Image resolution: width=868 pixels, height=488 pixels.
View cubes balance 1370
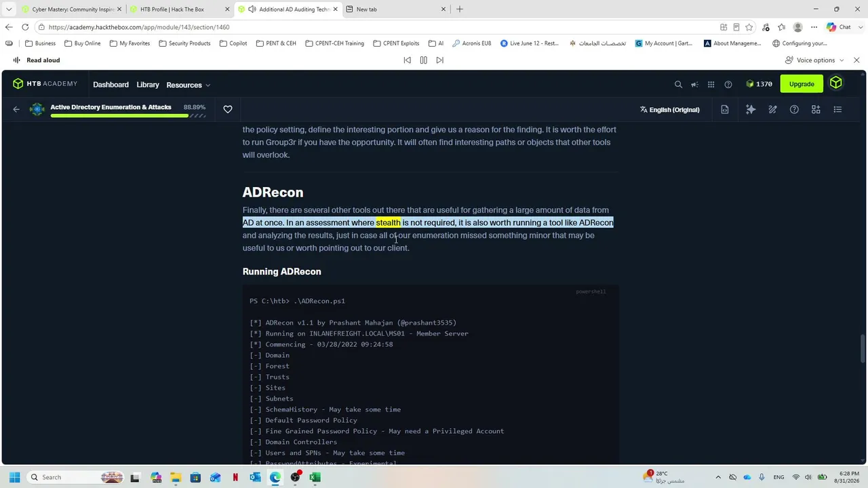[759, 84]
